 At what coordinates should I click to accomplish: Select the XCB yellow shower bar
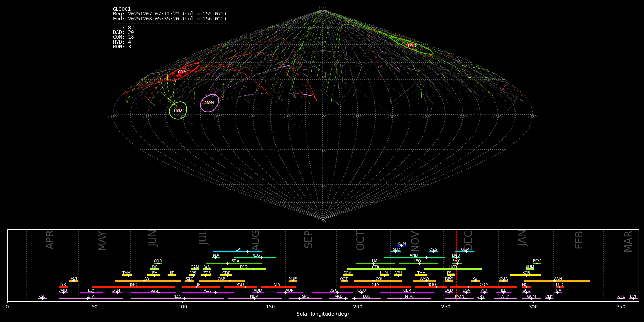click(x=525, y=275)
